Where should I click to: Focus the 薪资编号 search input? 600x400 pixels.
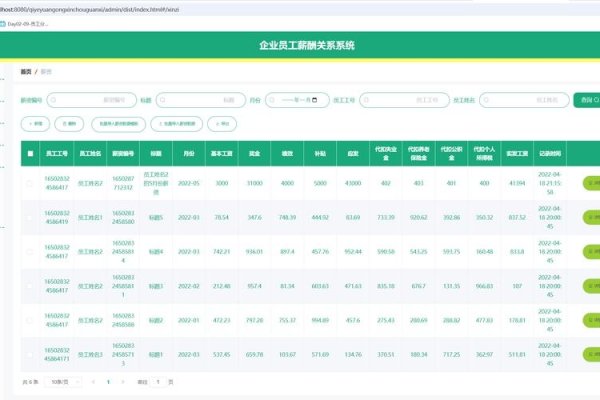[91, 100]
